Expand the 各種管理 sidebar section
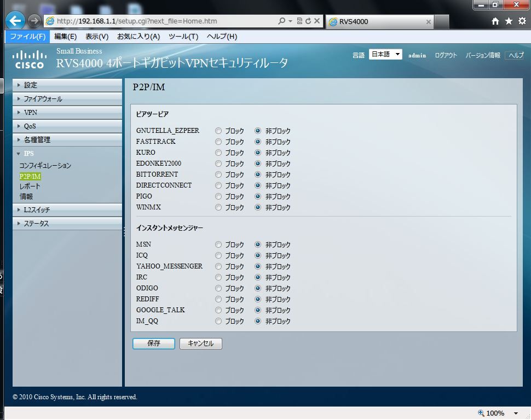The width and height of the screenshot is (531, 420). pos(67,140)
